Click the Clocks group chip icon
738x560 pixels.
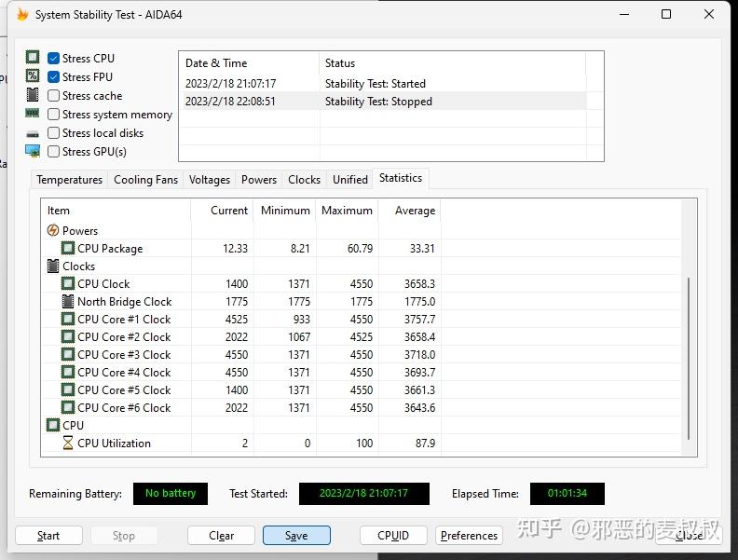53,266
